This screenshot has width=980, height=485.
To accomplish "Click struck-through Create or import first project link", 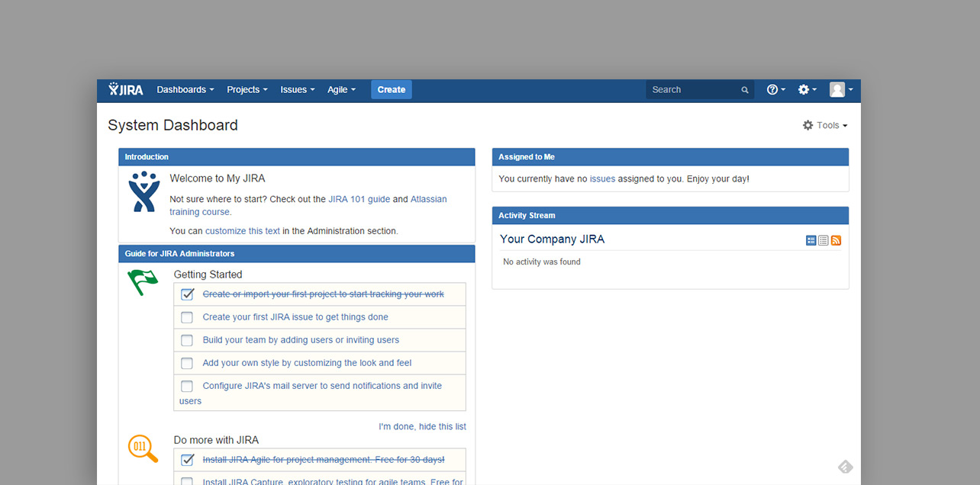I will (324, 294).
